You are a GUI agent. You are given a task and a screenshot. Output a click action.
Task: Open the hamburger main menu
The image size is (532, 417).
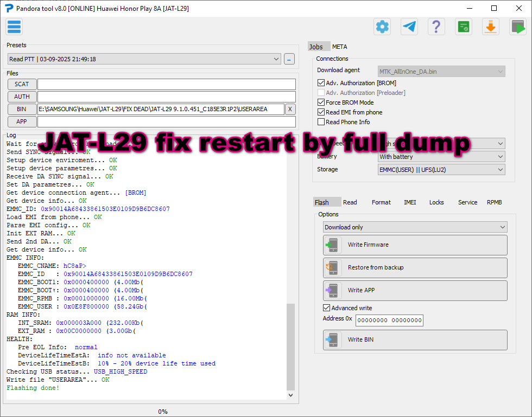point(14,27)
